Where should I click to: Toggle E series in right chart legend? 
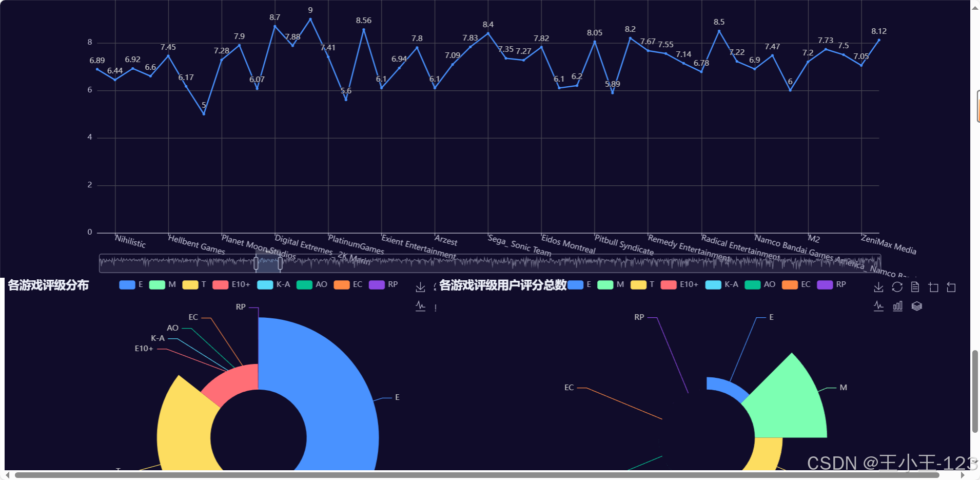pos(579,284)
